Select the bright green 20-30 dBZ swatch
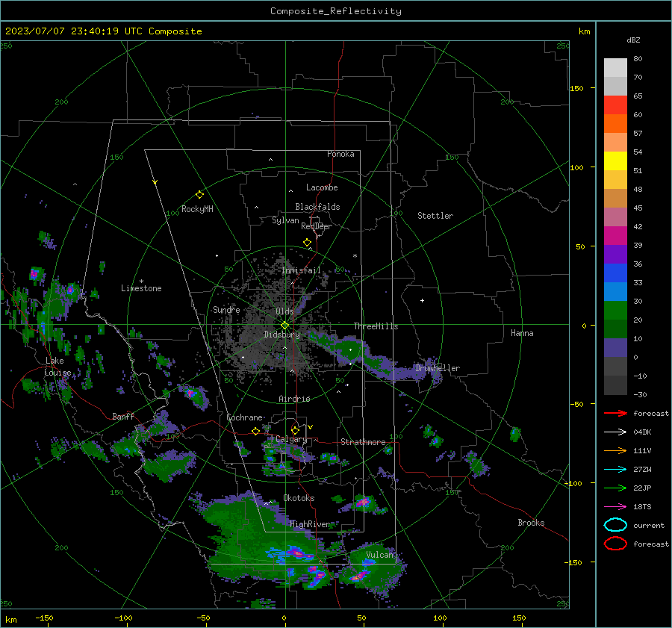The width and height of the screenshot is (672, 628). click(x=615, y=311)
